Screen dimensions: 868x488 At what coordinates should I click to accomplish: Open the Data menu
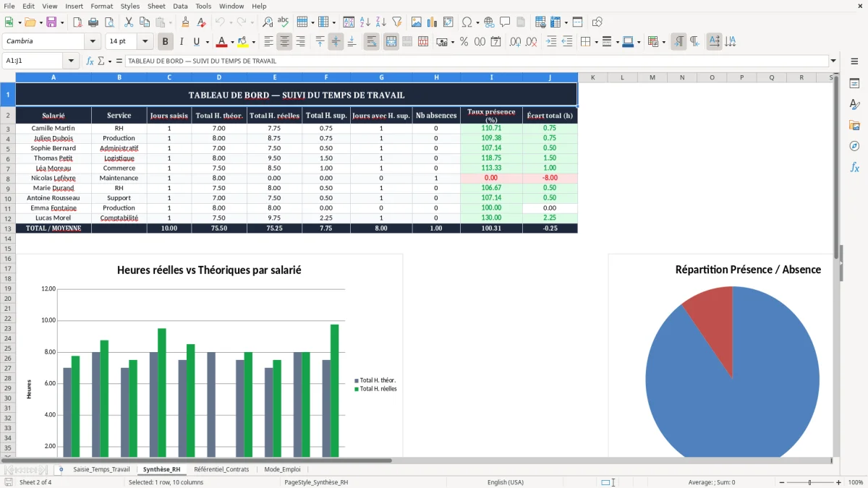(180, 6)
